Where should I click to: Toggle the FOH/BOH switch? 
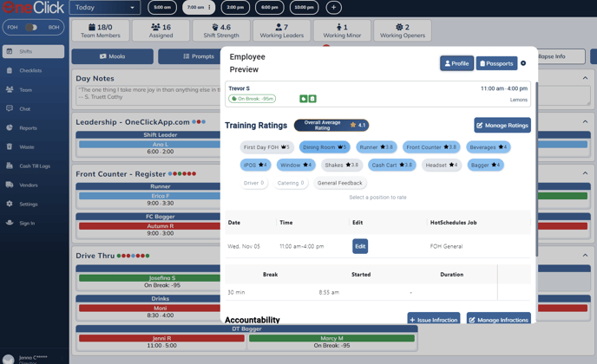31,27
